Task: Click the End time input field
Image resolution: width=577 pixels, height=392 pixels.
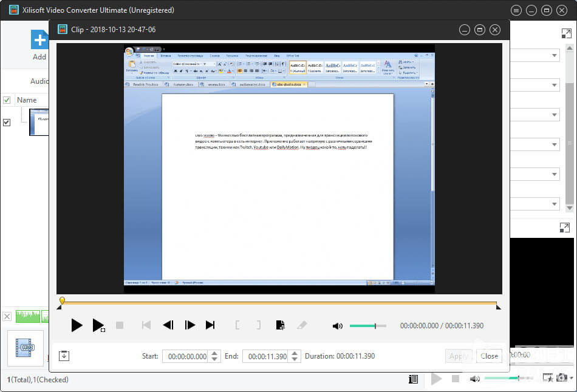Action: point(264,356)
